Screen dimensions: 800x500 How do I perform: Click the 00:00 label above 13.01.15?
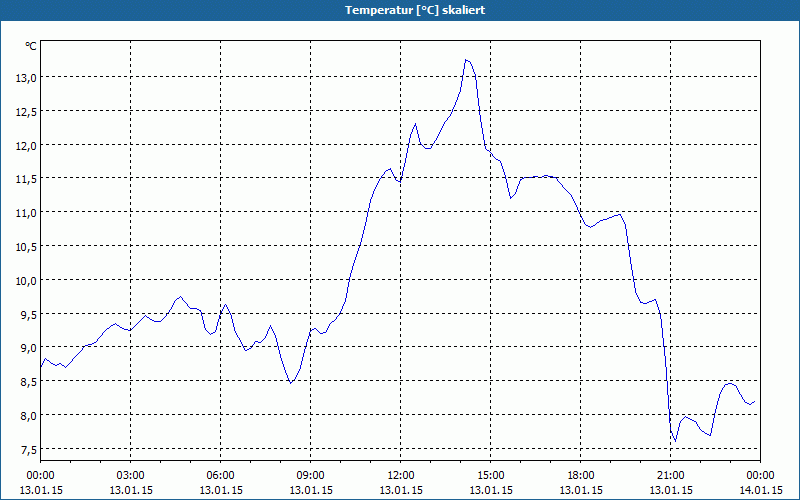(x=40, y=476)
